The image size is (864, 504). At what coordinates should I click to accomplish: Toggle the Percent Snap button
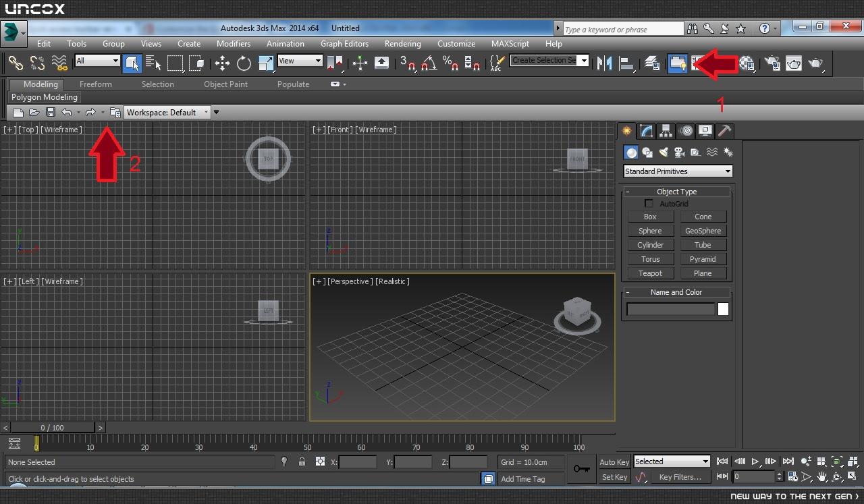450,63
